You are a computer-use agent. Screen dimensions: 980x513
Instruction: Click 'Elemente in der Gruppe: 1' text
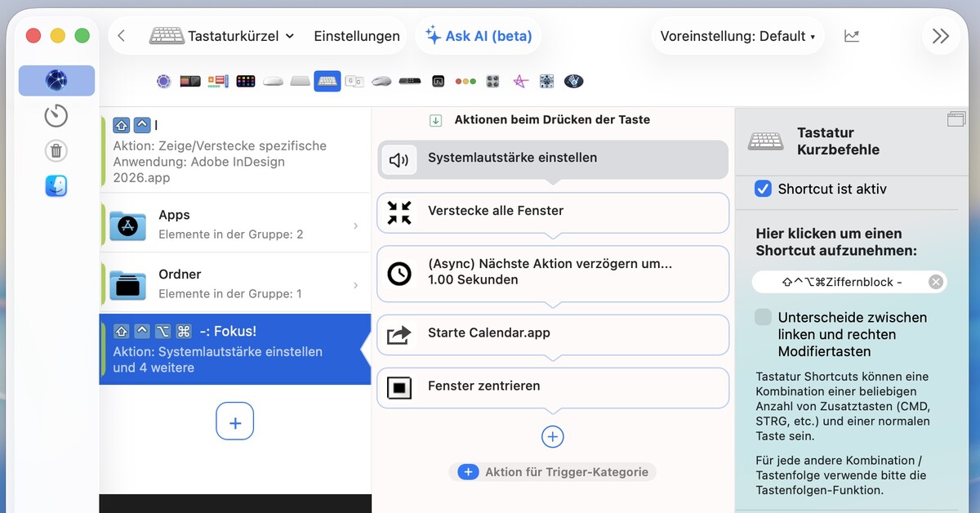tap(229, 294)
